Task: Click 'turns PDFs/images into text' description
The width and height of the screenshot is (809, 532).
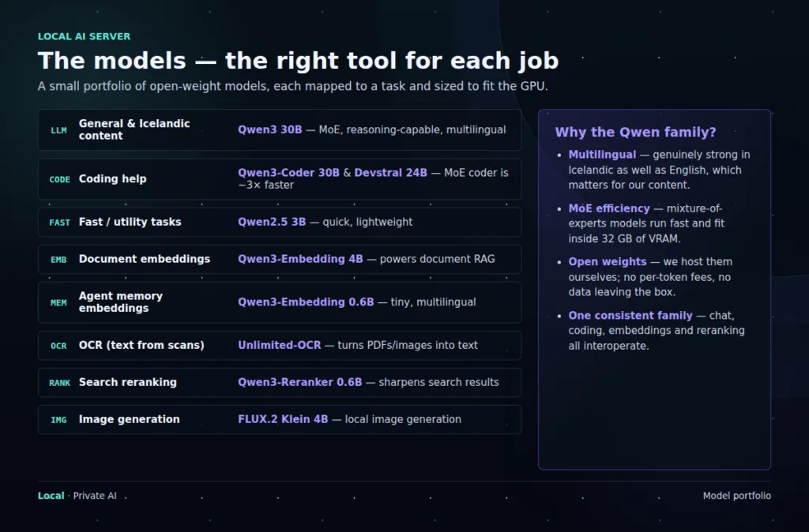Action: pyautogui.click(x=408, y=346)
